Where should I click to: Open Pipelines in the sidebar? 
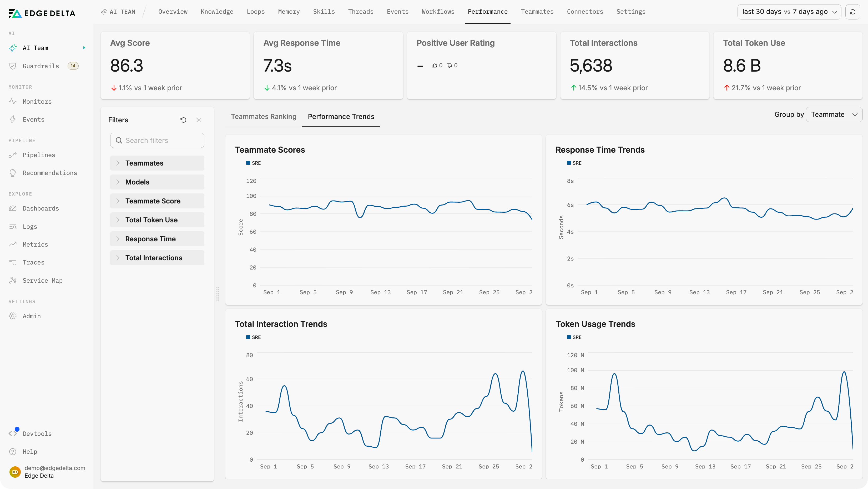pyautogui.click(x=39, y=155)
